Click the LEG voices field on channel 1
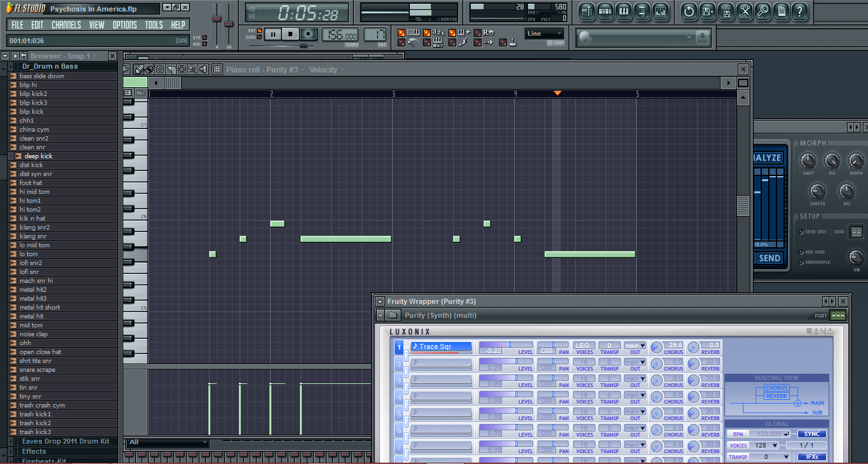The image size is (868, 464). 584,346
